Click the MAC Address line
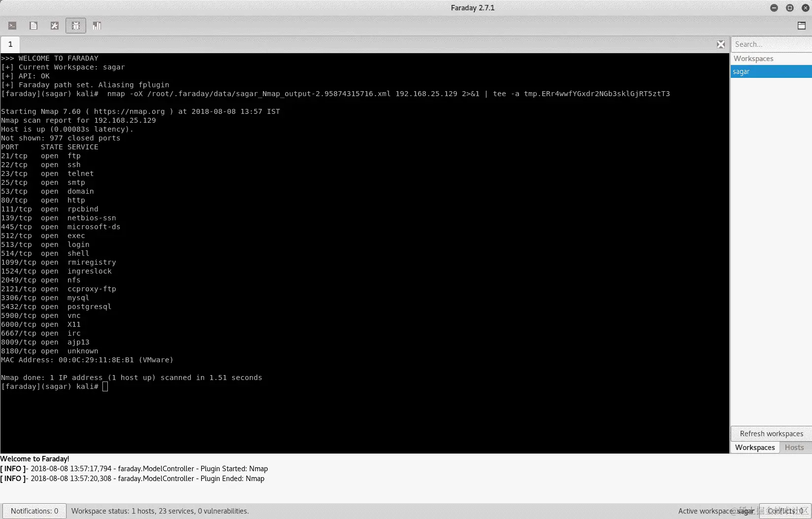The width and height of the screenshot is (812, 519). [87, 360]
